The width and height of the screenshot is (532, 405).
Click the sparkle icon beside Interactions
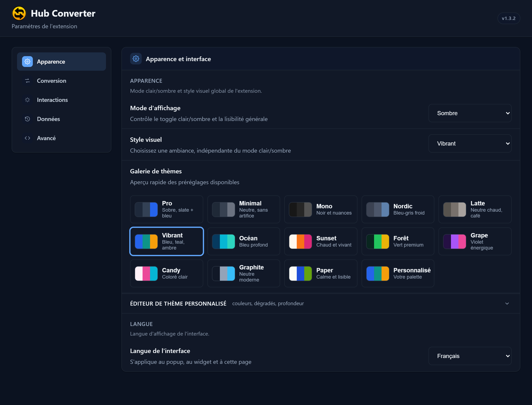[27, 100]
